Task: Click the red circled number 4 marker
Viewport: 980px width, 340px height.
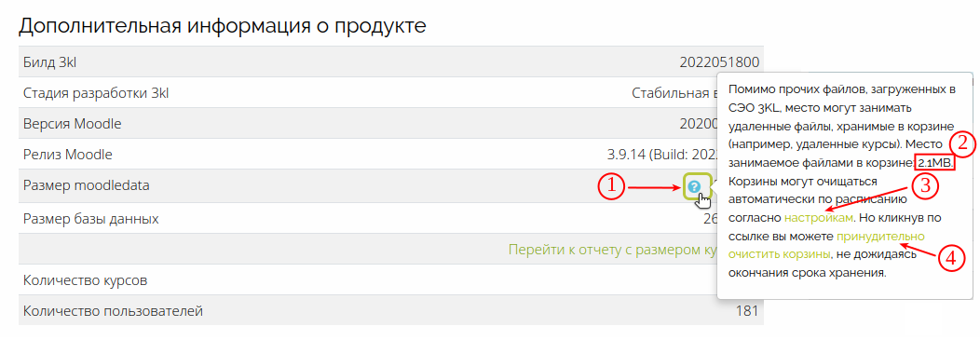Action: click(x=951, y=258)
